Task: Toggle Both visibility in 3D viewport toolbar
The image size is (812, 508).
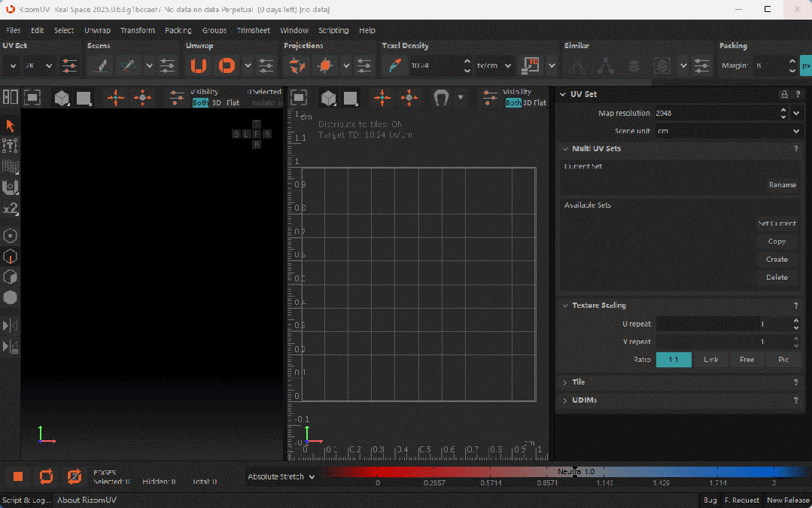Action: 200,102
